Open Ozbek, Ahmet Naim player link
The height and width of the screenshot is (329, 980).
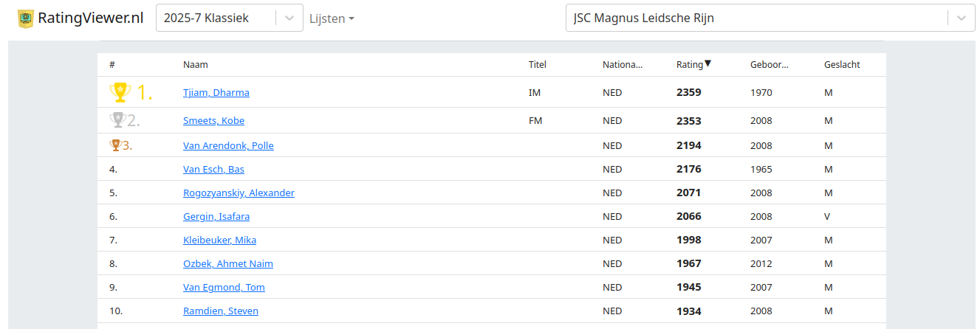228,263
